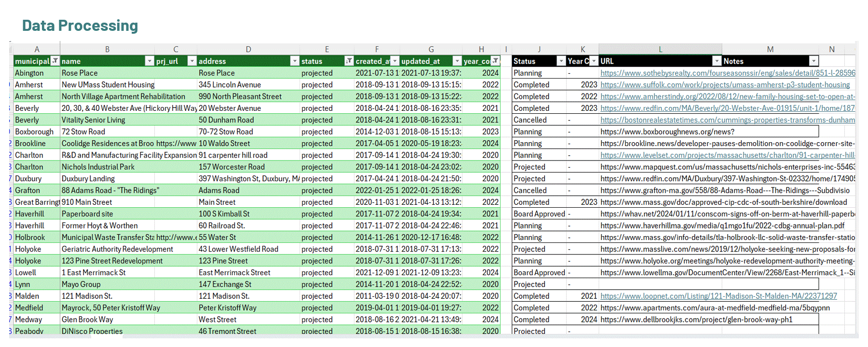Image resolution: width=868 pixels, height=347 pixels.
Task: Open the created_at column filter dropdown
Action: [x=395, y=61]
